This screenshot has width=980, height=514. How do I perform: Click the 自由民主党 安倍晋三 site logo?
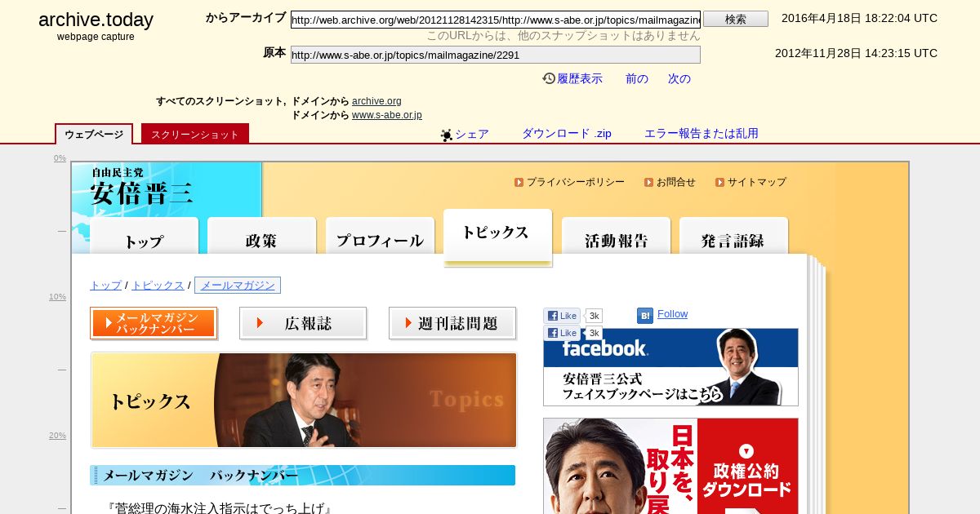(x=142, y=186)
